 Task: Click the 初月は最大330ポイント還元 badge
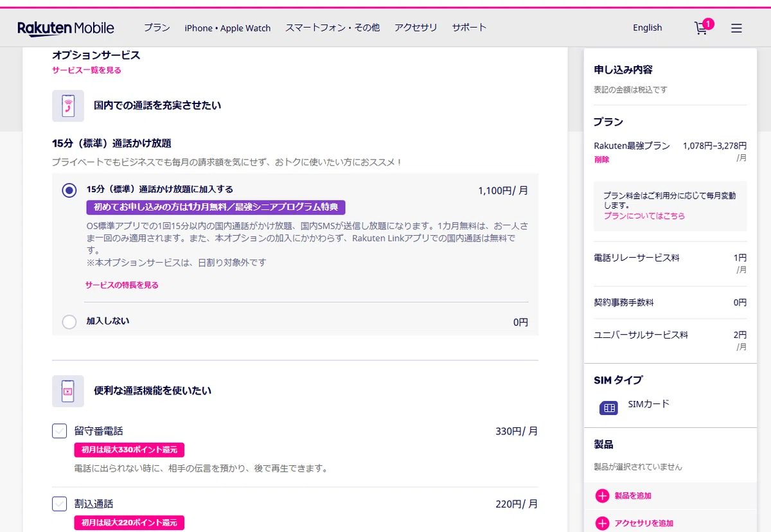(129, 450)
